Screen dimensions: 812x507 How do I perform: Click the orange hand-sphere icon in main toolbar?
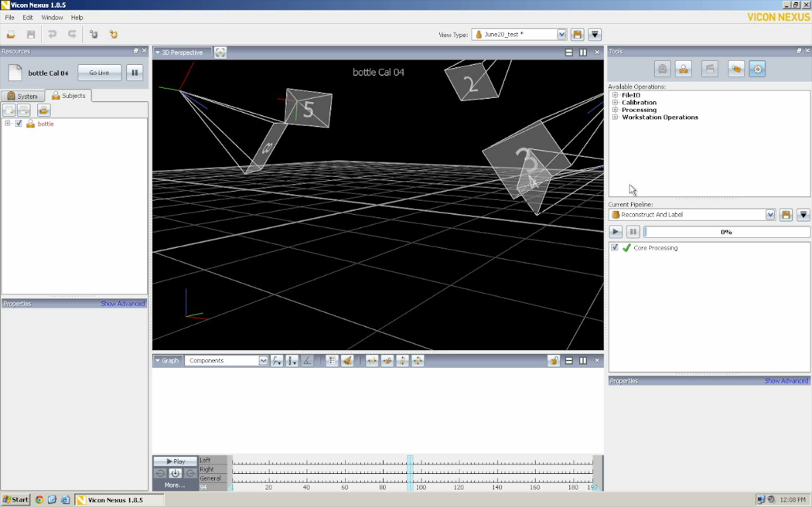click(114, 35)
